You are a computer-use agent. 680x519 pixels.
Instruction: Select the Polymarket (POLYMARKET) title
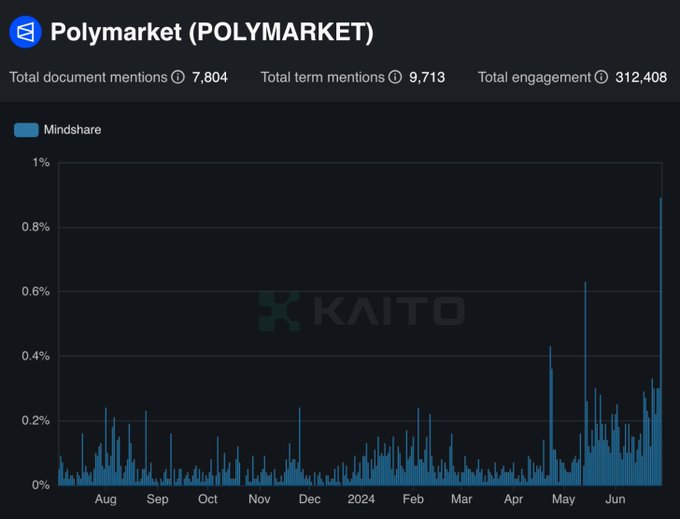(x=212, y=32)
